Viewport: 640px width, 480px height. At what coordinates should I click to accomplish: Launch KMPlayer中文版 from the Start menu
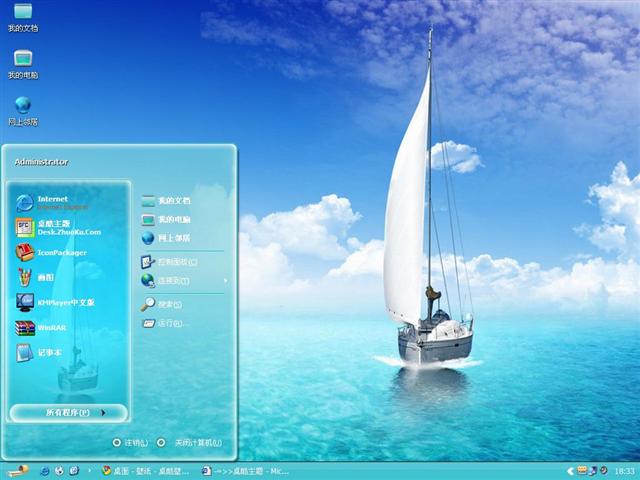point(55,302)
